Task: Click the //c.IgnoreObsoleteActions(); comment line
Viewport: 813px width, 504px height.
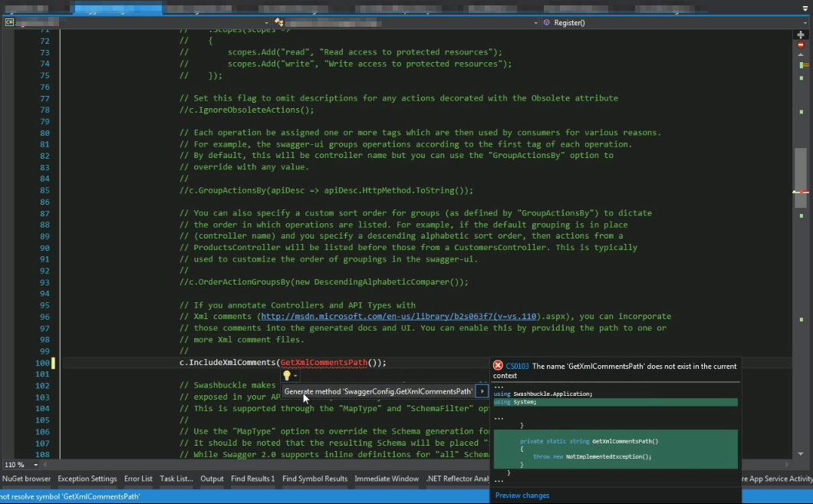Action: click(x=247, y=110)
